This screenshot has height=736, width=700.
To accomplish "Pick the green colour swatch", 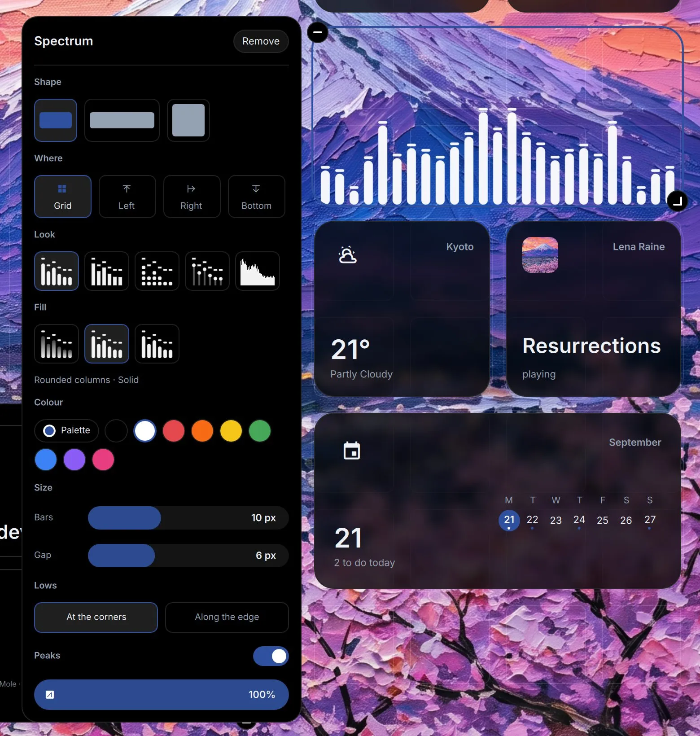I will (x=260, y=431).
